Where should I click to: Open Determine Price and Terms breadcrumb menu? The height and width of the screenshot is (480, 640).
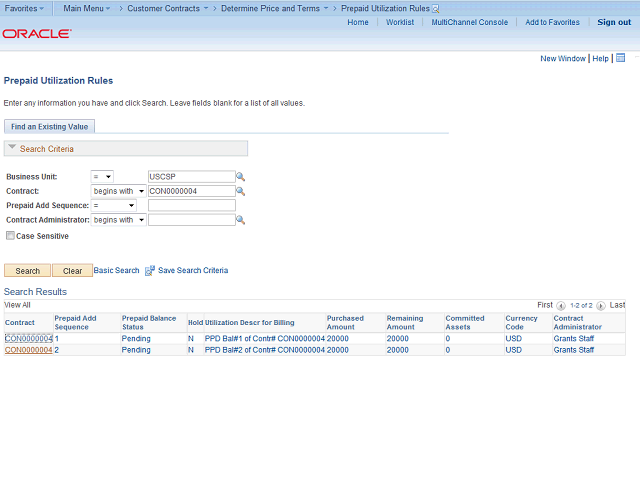(x=274, y=9)
